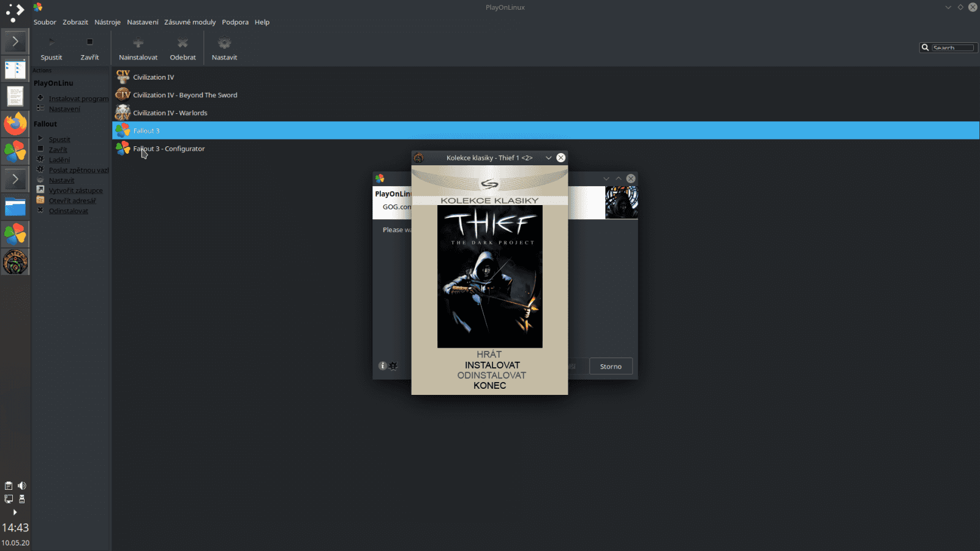Viewport: 980px width, 551px height.
Task: Click the Odebrat toolbar icon
Action: pyautogui.click(x=183, y=43)
